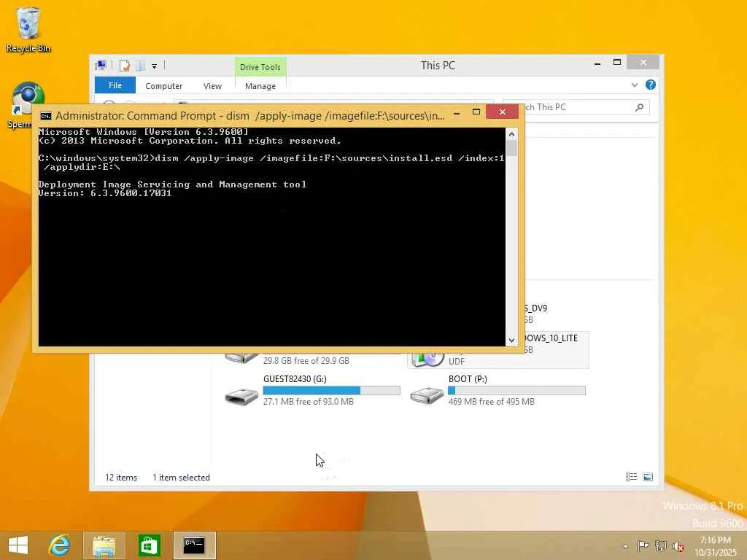Click '29.8 GB free of 29.9 GB' text
This screenshot has height=560, width=747.
click(306, 361)
